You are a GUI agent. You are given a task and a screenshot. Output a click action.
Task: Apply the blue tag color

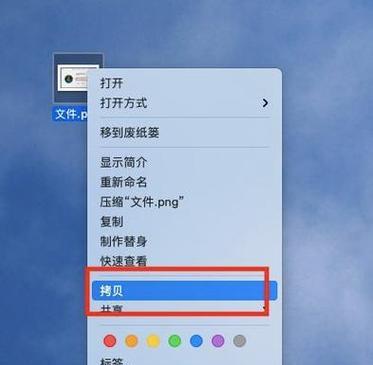pos(196,341)
